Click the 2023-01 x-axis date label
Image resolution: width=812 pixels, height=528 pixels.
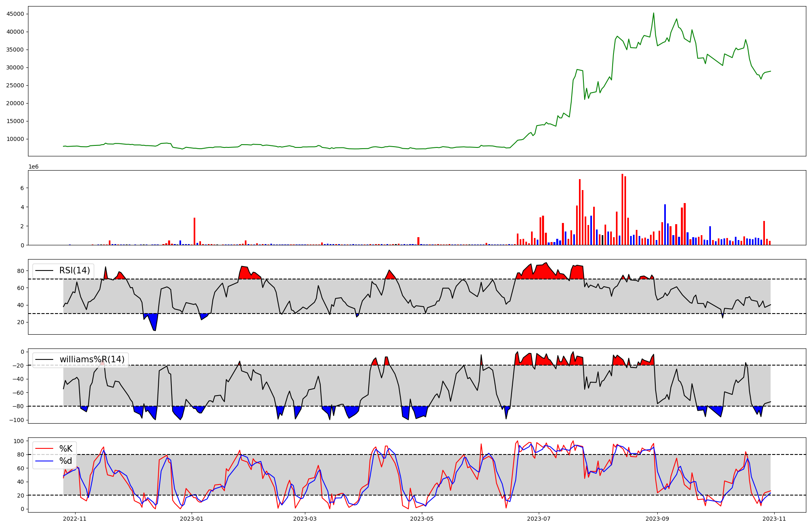191,519
